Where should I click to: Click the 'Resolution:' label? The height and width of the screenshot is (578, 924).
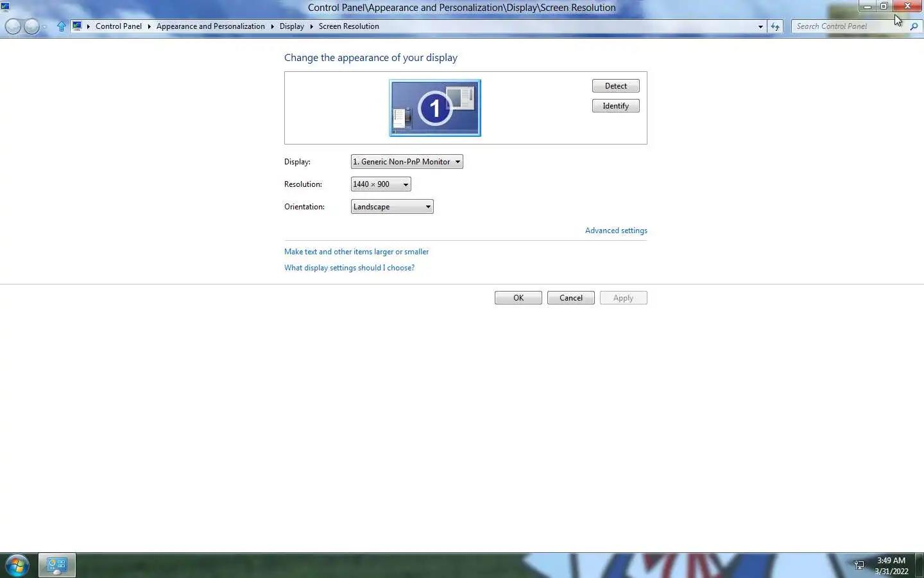click(304, 184)
